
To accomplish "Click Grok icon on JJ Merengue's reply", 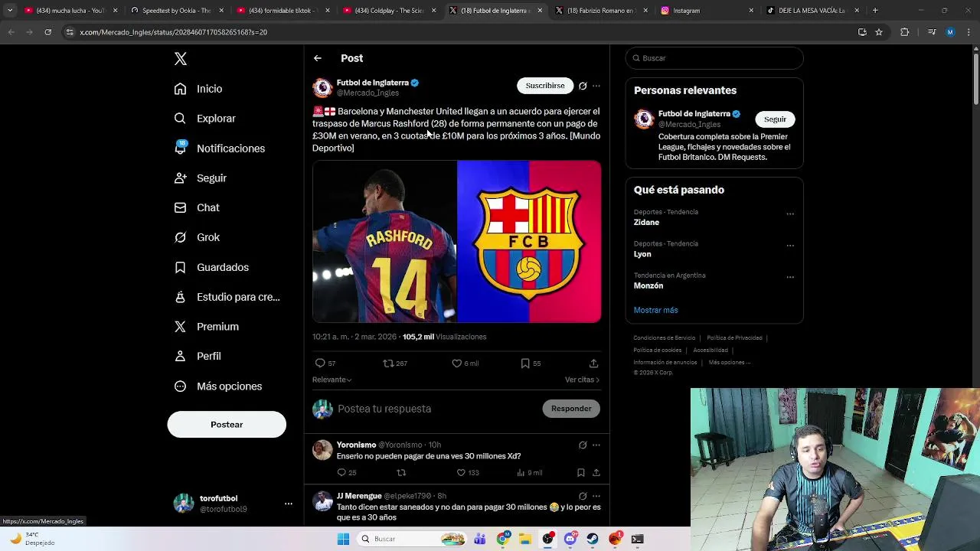I will click(583, 496).
